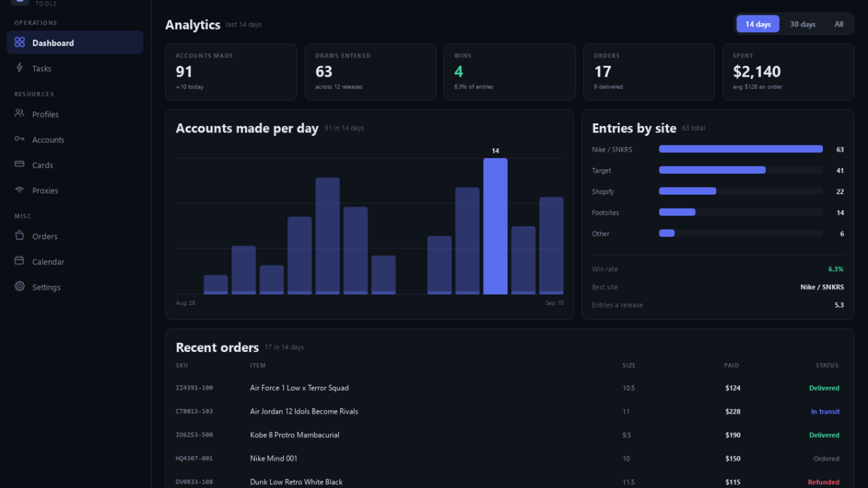Switch to the 14 days range

[758, 24]
